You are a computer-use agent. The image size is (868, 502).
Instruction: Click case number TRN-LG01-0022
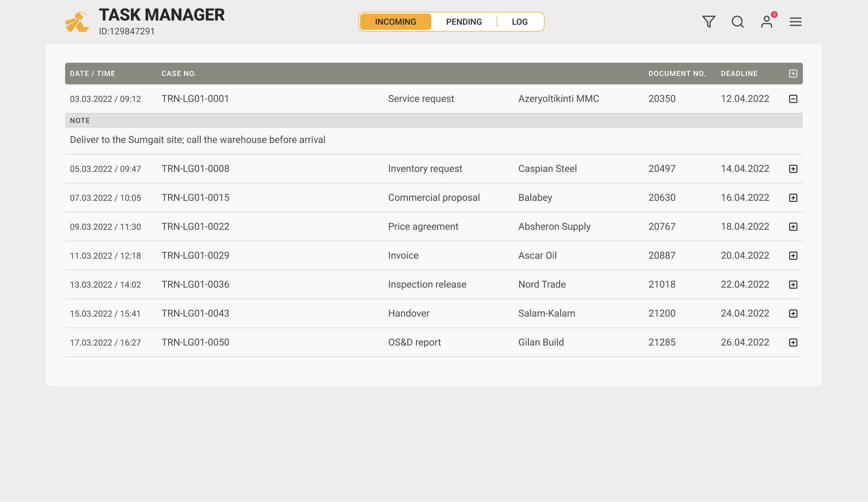point(195,227)
